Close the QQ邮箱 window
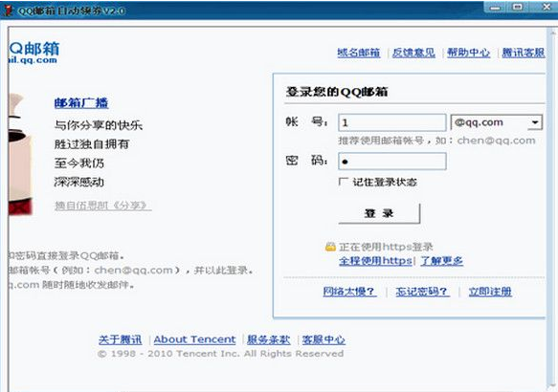 tap(547, 7)
